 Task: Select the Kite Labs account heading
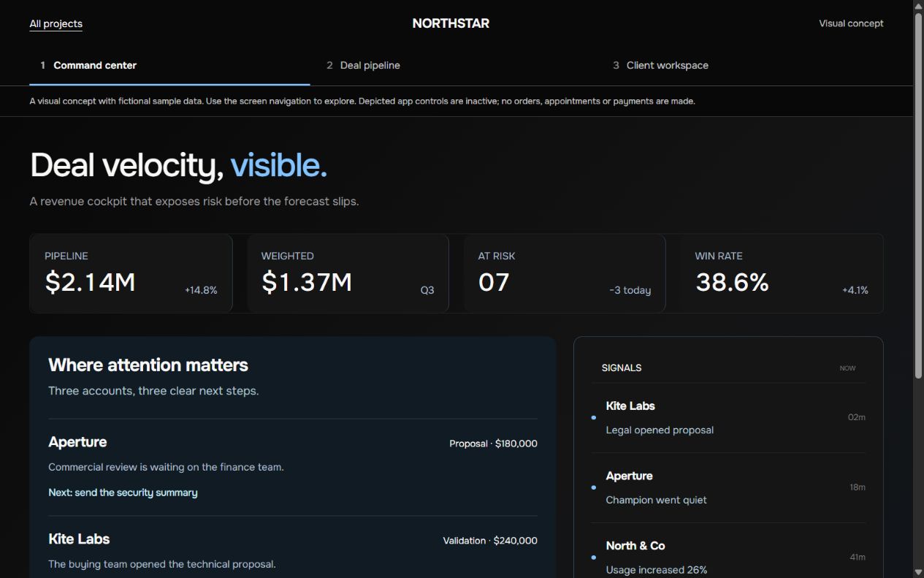[79, 539]
